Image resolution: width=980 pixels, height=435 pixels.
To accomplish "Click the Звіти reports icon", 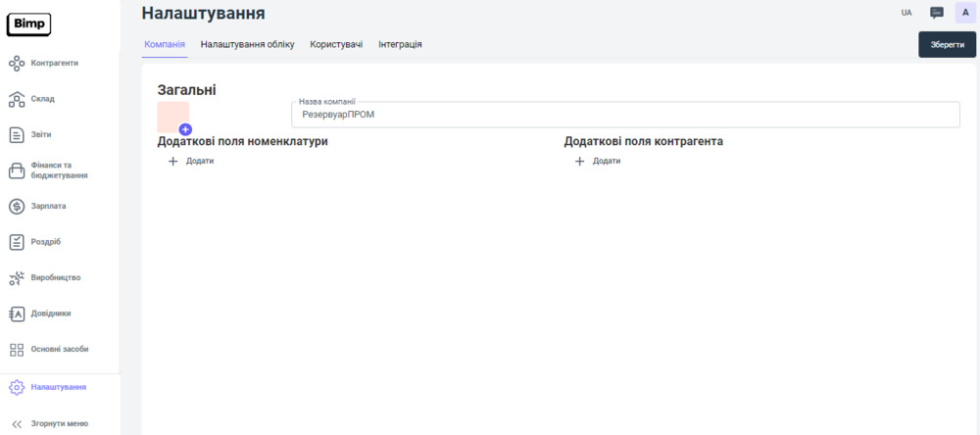I will click(17, 135).
